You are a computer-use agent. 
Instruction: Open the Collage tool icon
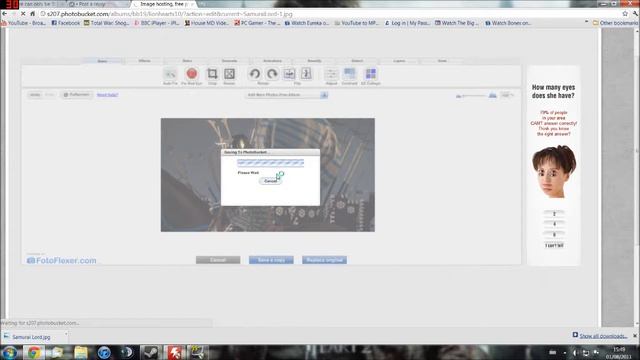[x=371, y=74]
